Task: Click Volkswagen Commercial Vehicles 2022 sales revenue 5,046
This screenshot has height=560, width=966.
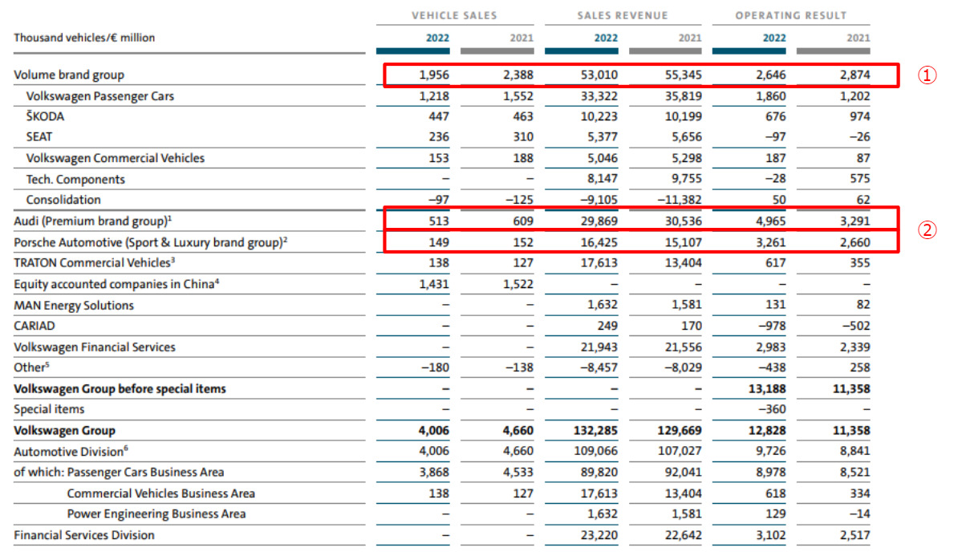Action: click(602, 159)
